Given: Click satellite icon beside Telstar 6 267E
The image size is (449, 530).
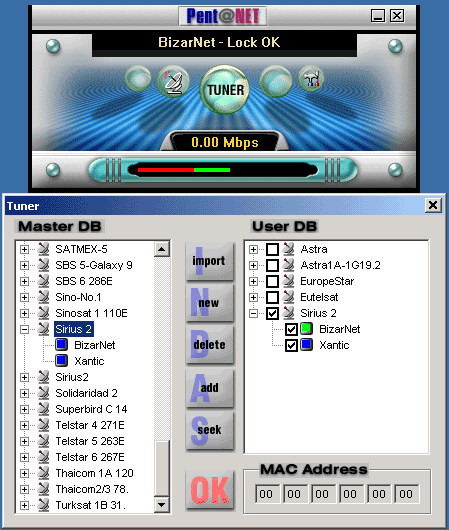Looking at the screenshot, I should [43, 457].
